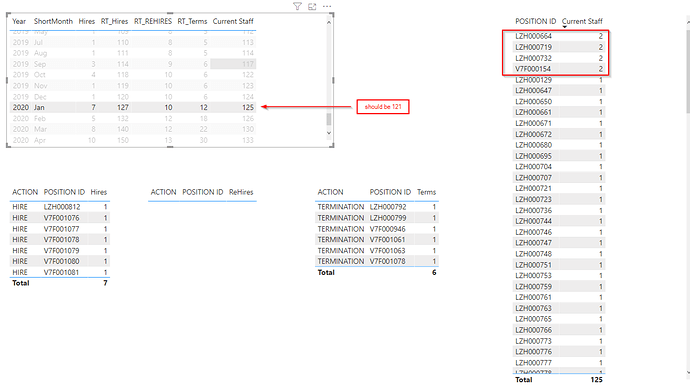Click the Current Staff sort arrow indicator
Image resolution: width=690 pixels, height=386 pixels.
pos(565,27)
